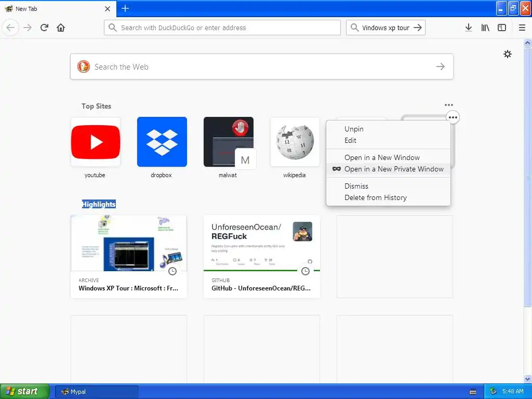Click the system tray clock 5:48 AM
This screenshot has width=532, height=399.
click(x=513, y=392)
